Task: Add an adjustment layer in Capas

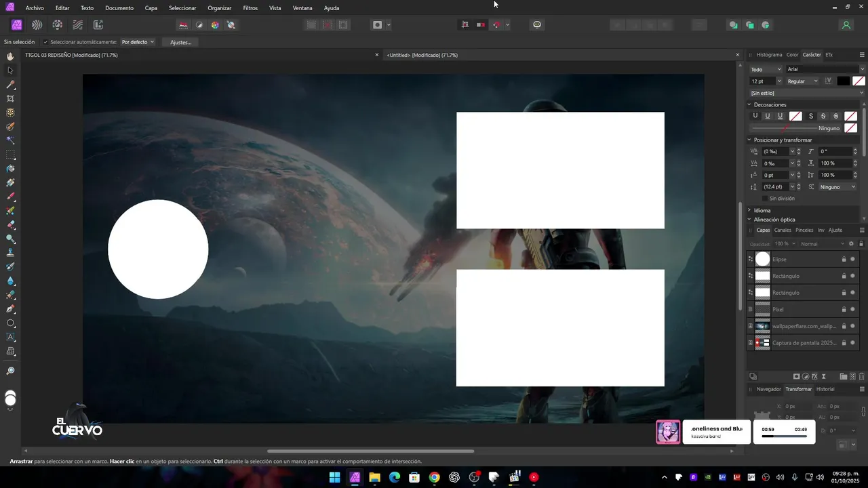Action: click(x=806, y=376)
